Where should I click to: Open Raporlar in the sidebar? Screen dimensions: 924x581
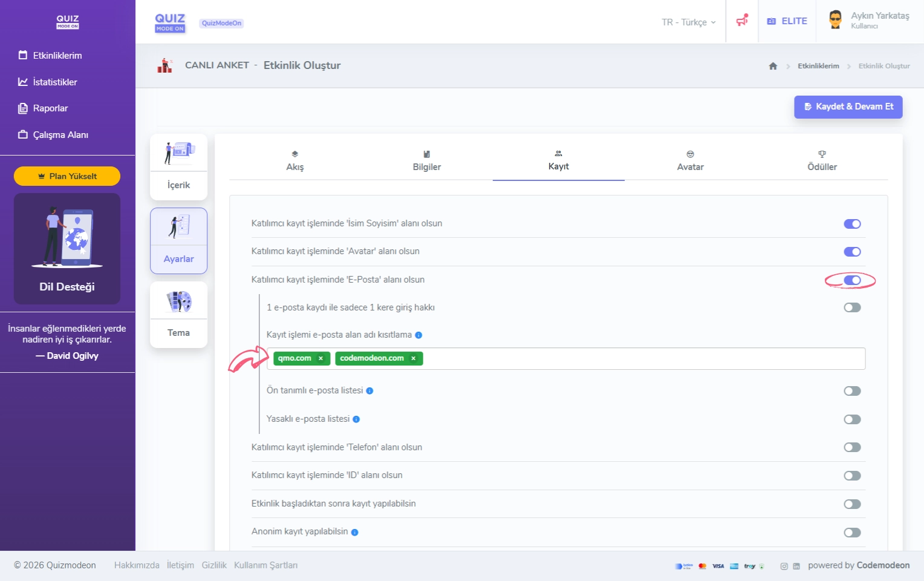point(43,108)
